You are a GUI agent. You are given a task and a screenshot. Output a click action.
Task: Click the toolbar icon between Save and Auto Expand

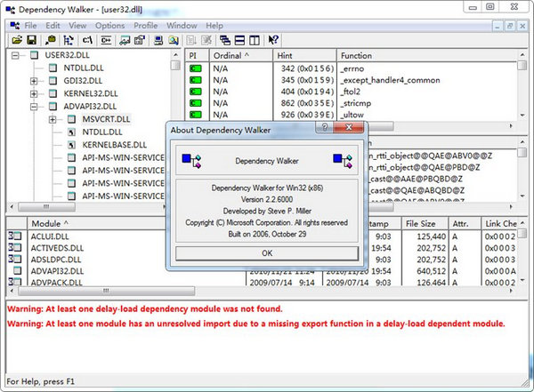(x=51, y=40)
